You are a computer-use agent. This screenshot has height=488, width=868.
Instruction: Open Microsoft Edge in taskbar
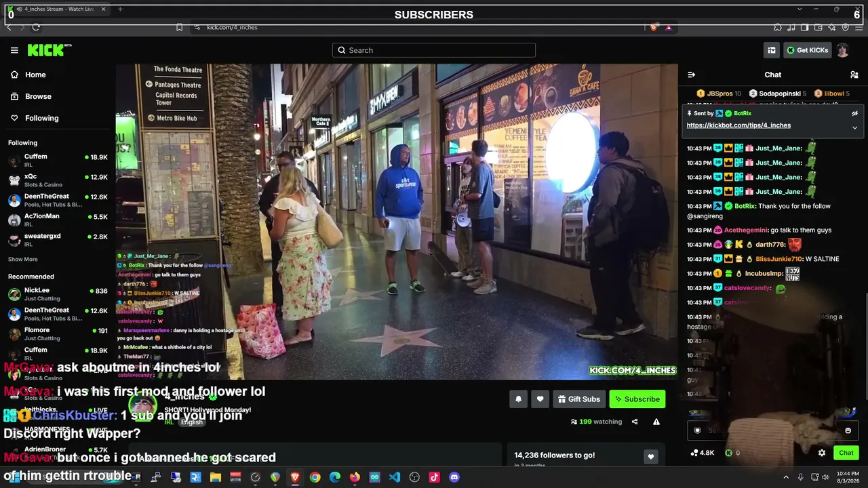click(x=335, y=477)
